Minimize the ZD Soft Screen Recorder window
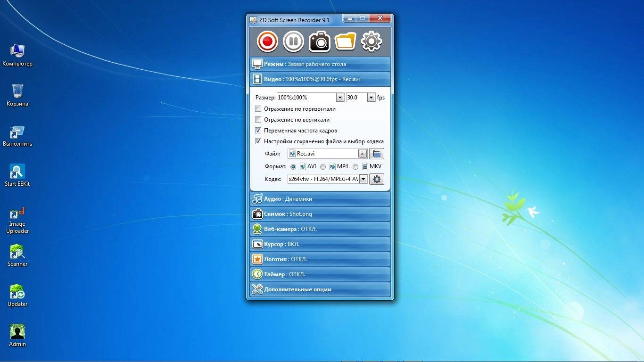644x362 pixels. 349,19
